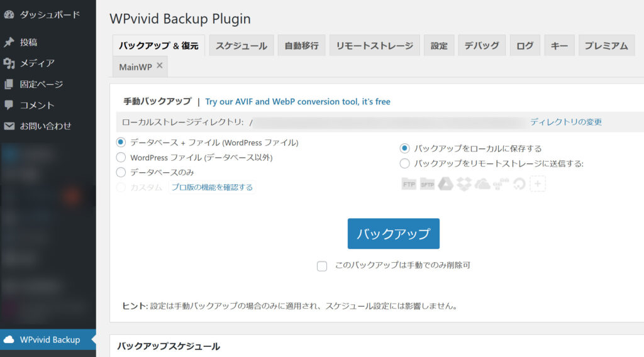This screenshot has width=644, height=357.
Task: Select the データベースのみ radio option
Action: (121, 172)
